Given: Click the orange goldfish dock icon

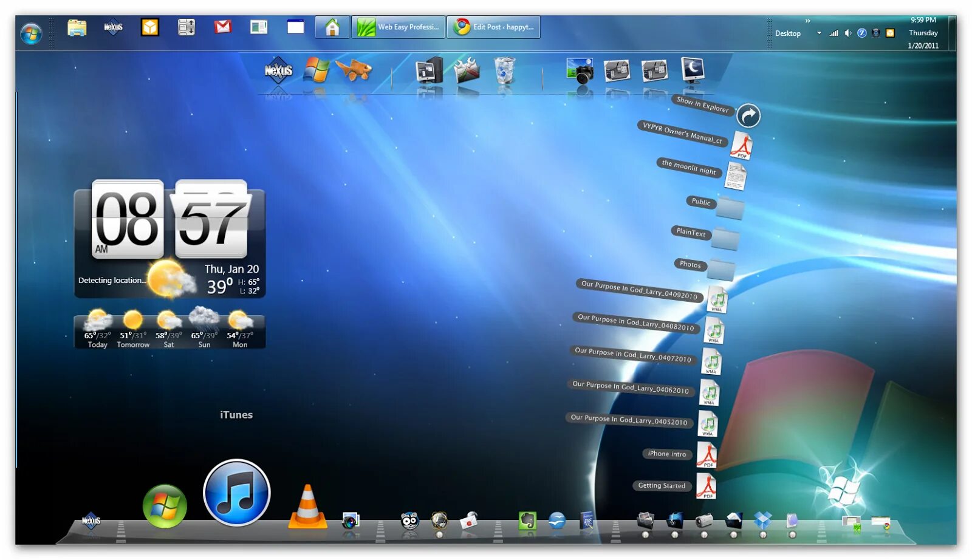Looking at the screenshot, I should (354, 70).
